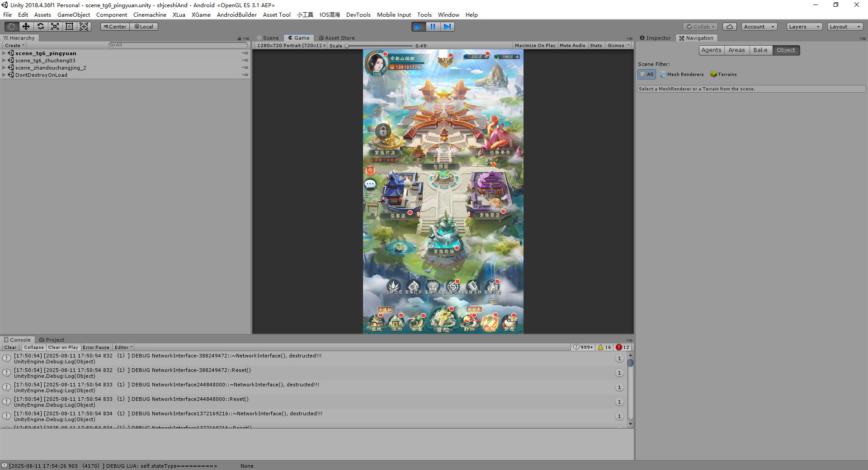The height and width of the screenshot is (470, 868).
Task: Select the Rotate tool
Action: [x=41, y=27]
